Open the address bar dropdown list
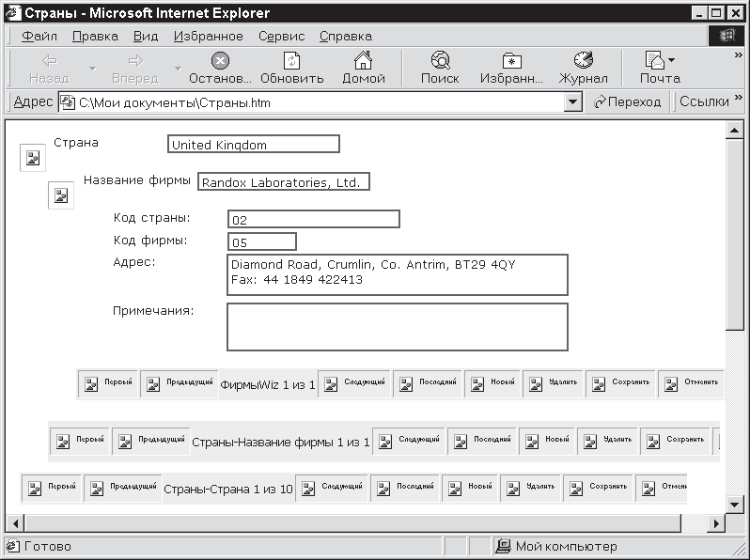Viewport: 750px width, 560px height. coord(574,102)
